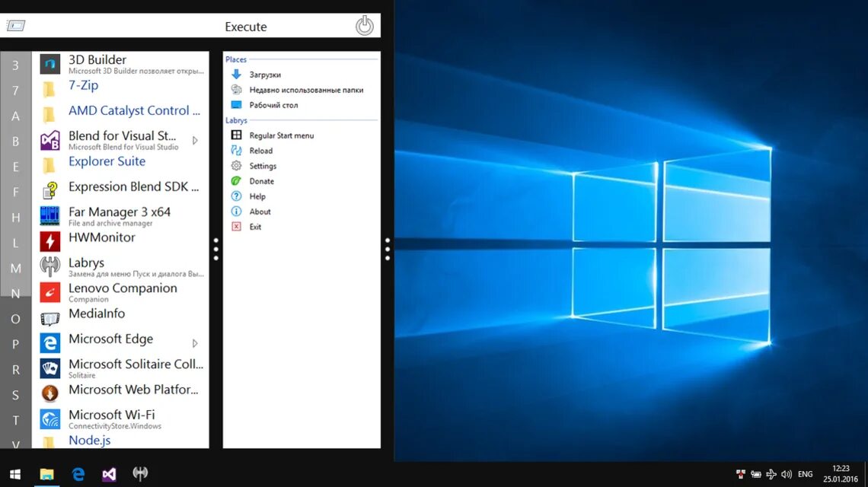Screen dimensions: 868x487
Task: Expand the Microsoft Edge submenu arrow
Action: pyautogui.click(x=195, y=343)
